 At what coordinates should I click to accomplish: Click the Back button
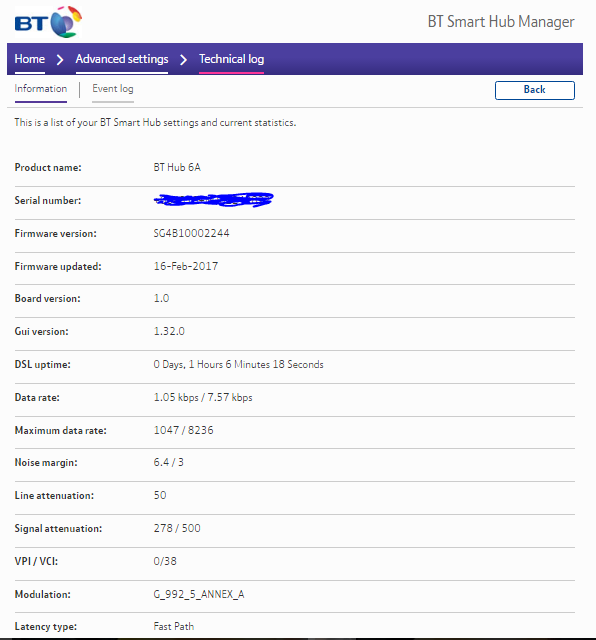coord(535,90)
